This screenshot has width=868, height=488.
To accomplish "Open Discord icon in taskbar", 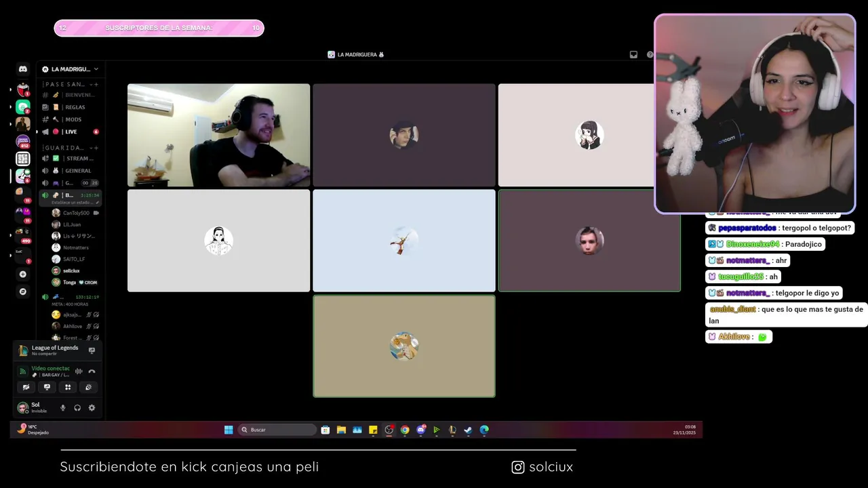I will point(420,430).
